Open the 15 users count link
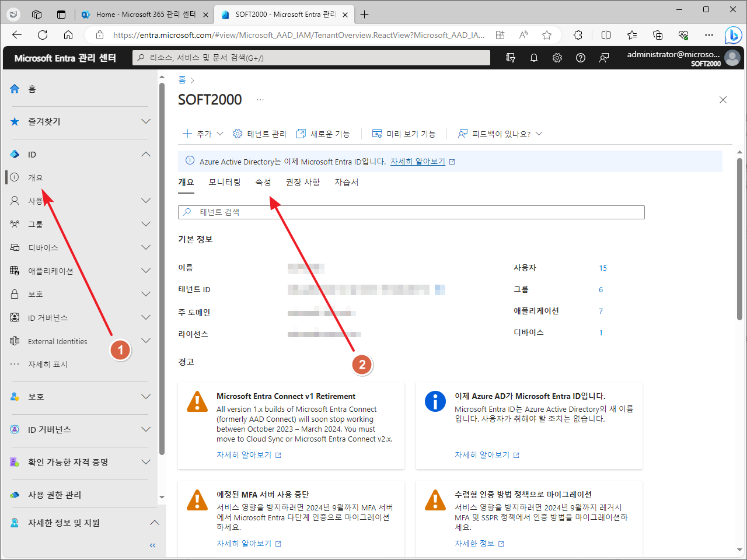The image size is (747, 560). click(603, 268)
